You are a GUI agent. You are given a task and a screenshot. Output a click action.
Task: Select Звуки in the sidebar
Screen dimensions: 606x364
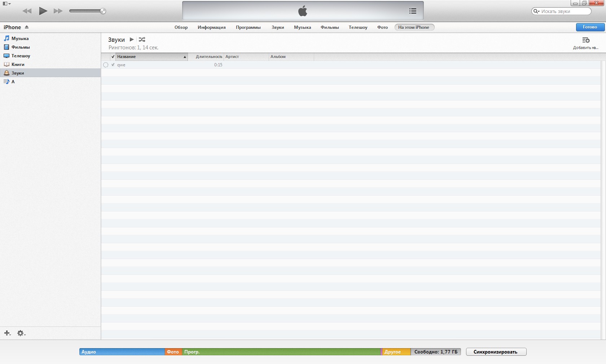(50, 73)
